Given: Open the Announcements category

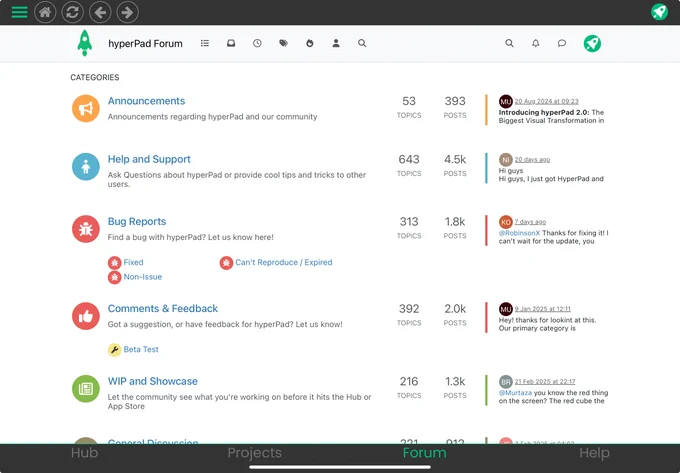Looking at the screenshot, I should tap(146, 101).
